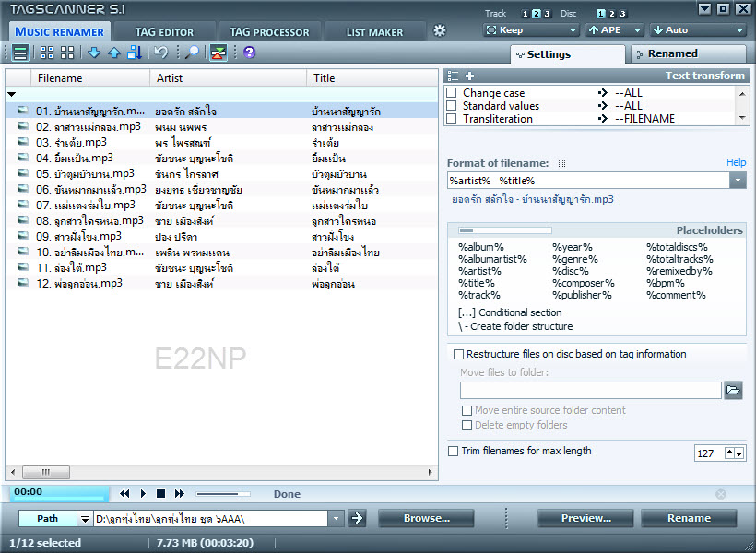Click the file icon of row 05

[23, 173]
